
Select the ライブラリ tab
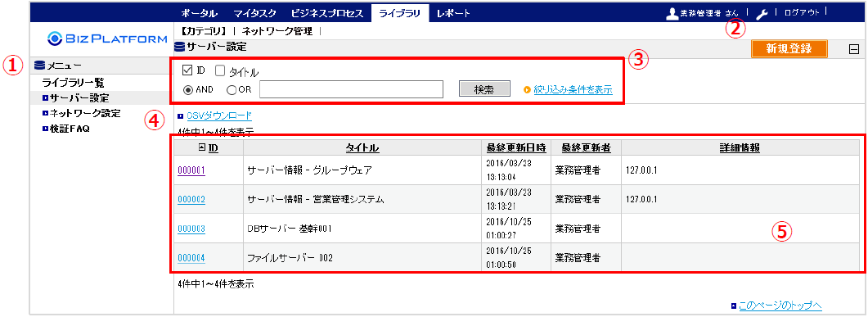point(400,13)
